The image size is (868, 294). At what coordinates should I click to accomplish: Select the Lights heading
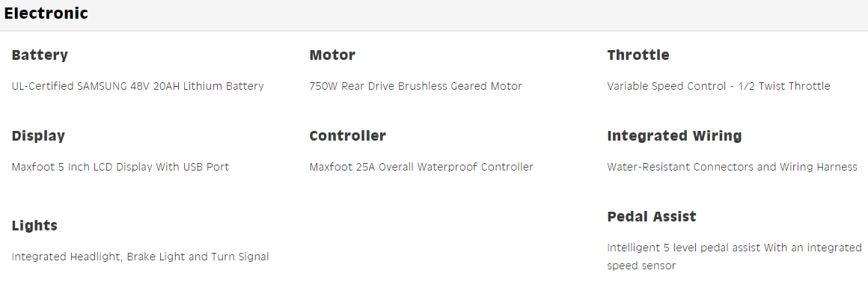point(34,225)
